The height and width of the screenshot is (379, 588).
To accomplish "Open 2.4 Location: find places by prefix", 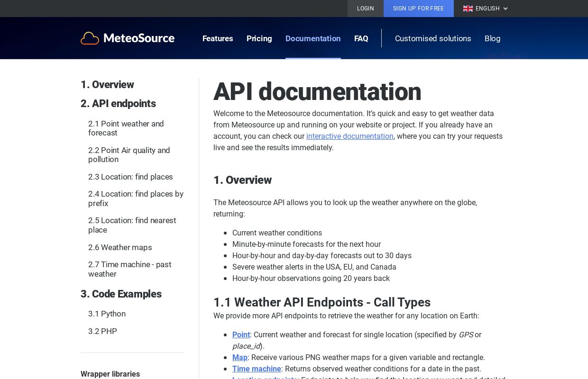I will pyautogui.click(x=136, y=199).
